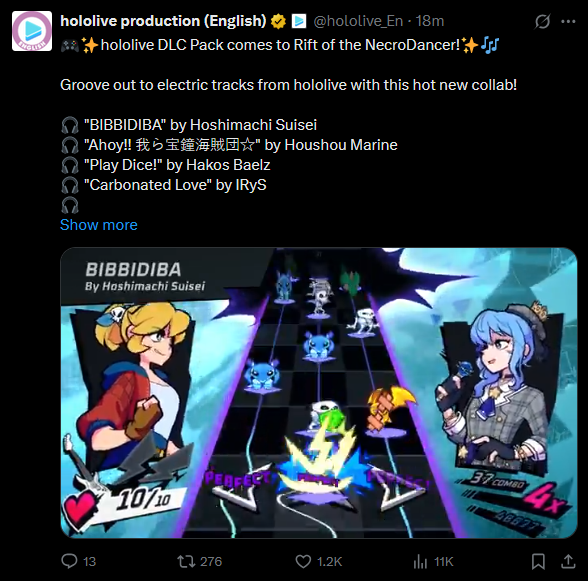588x581 pixels.
Task: Click the 11K views count
Action: [x=444, y=561]
